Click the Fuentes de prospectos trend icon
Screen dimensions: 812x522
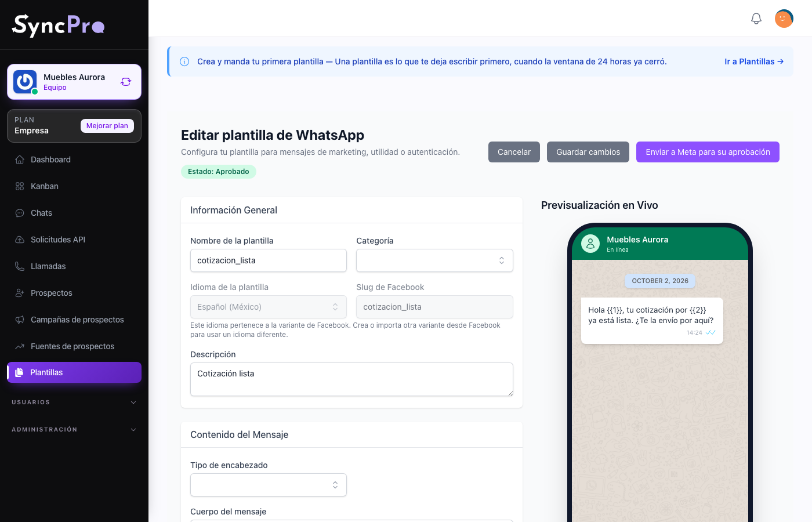pos(20,346)
